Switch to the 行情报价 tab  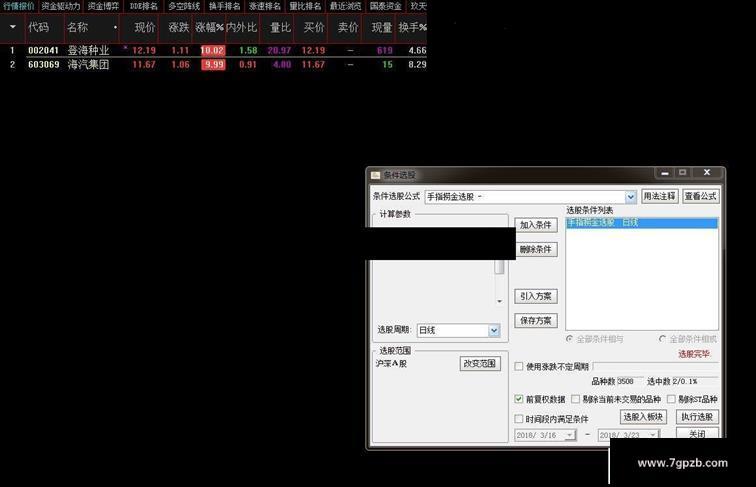[18, 6]
